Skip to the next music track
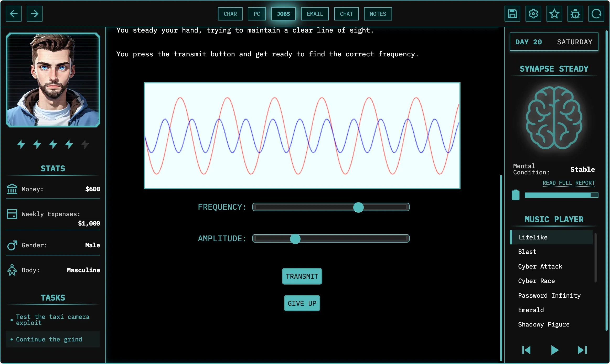The image size is (610, 364). [x=582, y=350]
